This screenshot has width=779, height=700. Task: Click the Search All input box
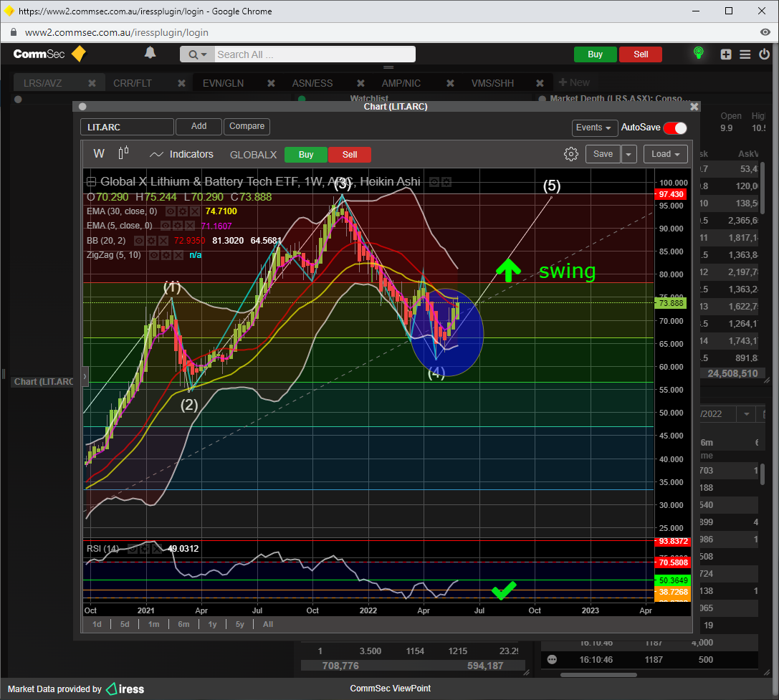315,54
